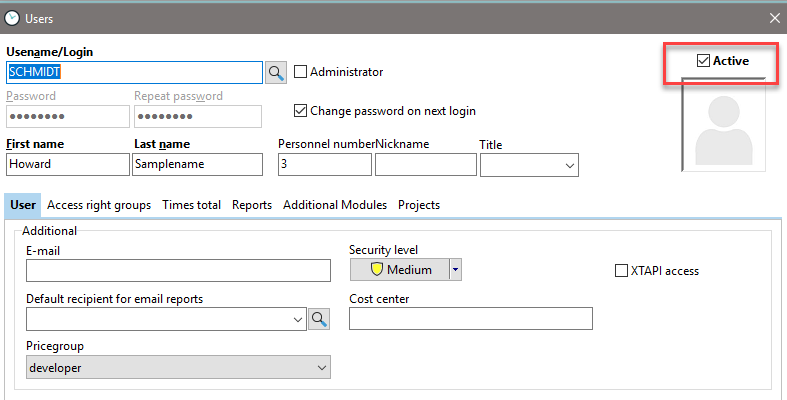Click the E-mail input field
This screenshot has height=400, width=787.
(178, 271)
